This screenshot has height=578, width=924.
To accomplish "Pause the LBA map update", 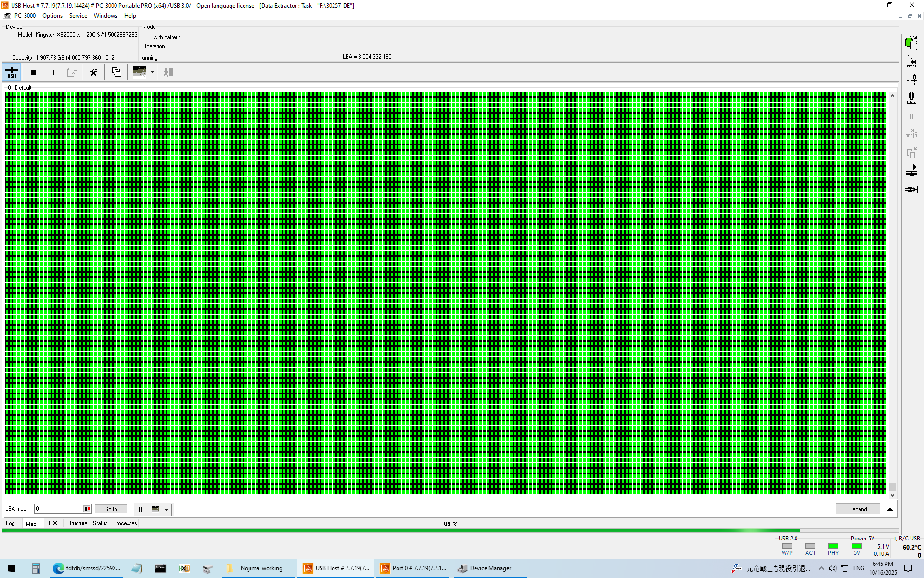I will (x=140, y=509).
